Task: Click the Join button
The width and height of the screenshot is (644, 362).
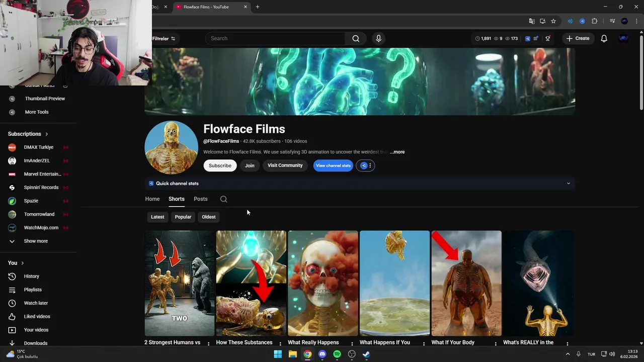Action: point(250,165)
